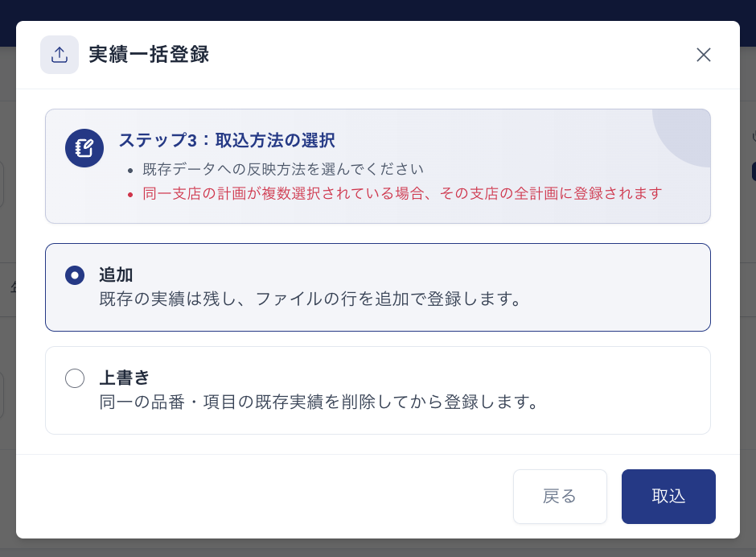Click the ステップ3：取込方法の選択 heading
Image resolution: width=756 pixels, height=557 pixels.
coord(227,140)
